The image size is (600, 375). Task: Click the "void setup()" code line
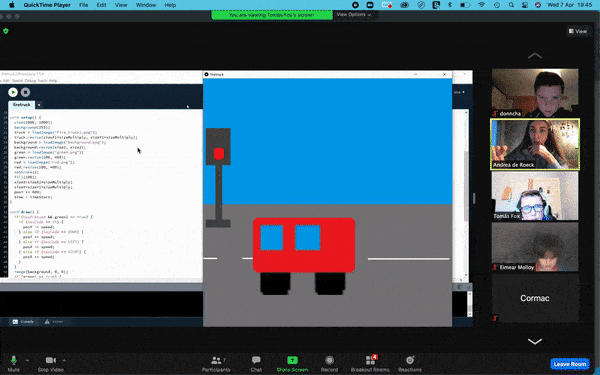[25, 117]
